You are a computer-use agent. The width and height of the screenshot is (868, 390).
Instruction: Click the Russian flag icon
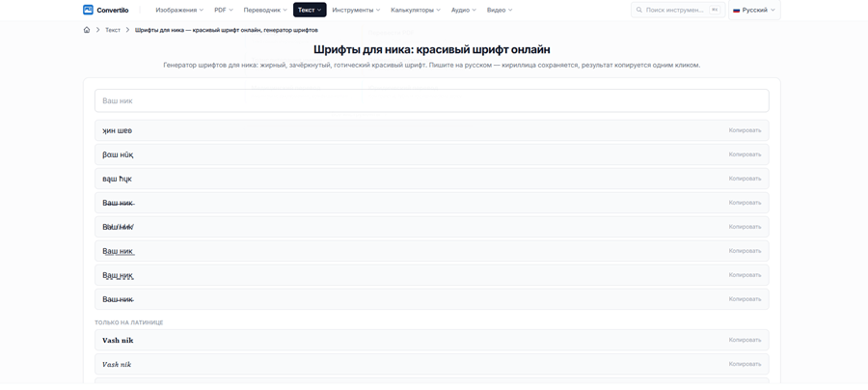pos(736,10)
